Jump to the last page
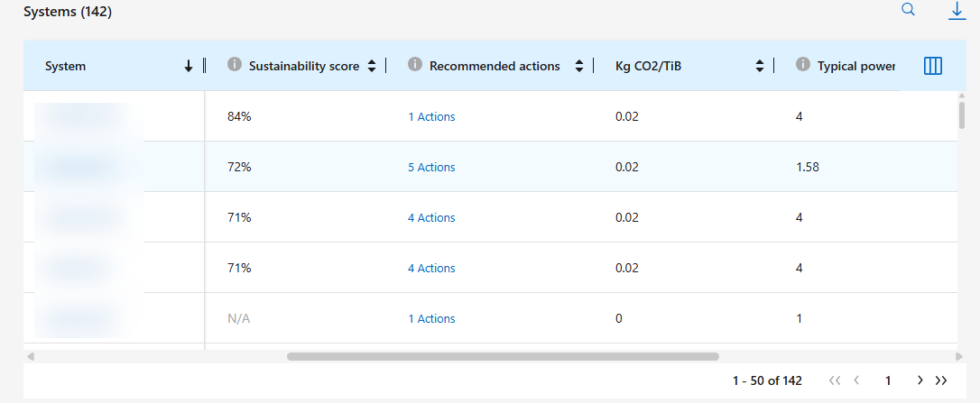 941,380
